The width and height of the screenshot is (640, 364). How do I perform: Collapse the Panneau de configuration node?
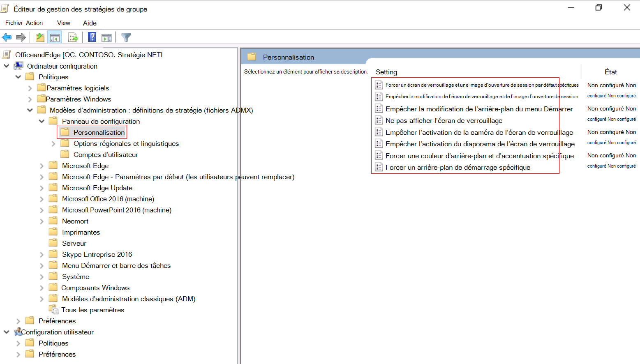click(x=42, y=121)
